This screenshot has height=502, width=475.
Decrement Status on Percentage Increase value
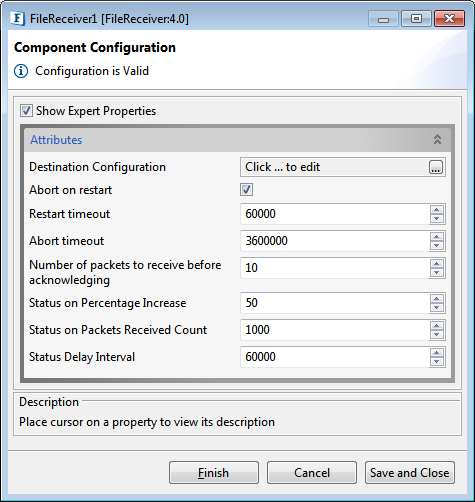[x=437, y=307]
